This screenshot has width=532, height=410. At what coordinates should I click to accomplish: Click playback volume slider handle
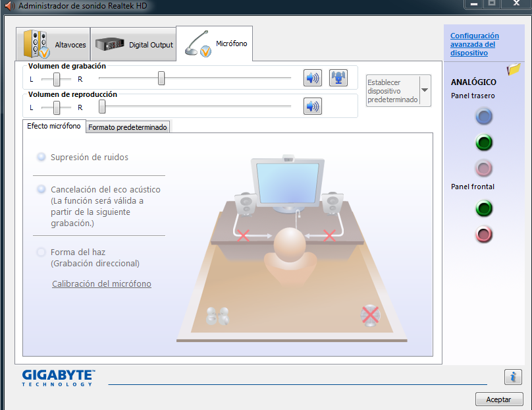tap(102, 106)
